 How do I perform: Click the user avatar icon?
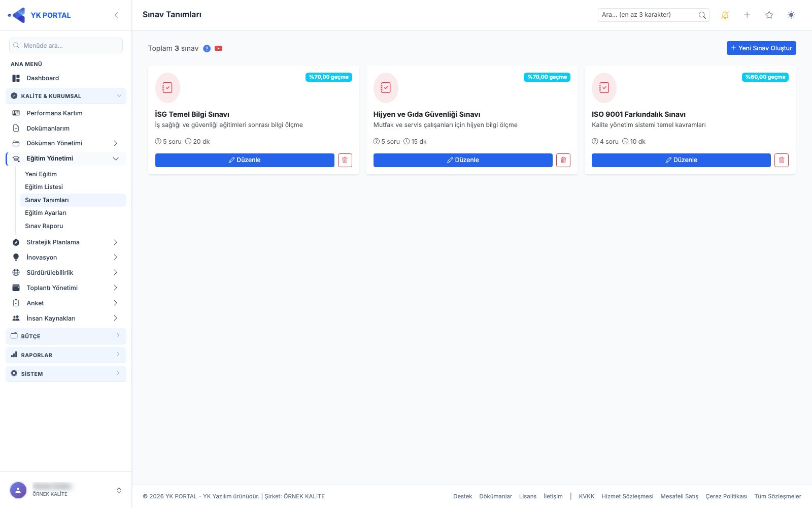(18, 490)
